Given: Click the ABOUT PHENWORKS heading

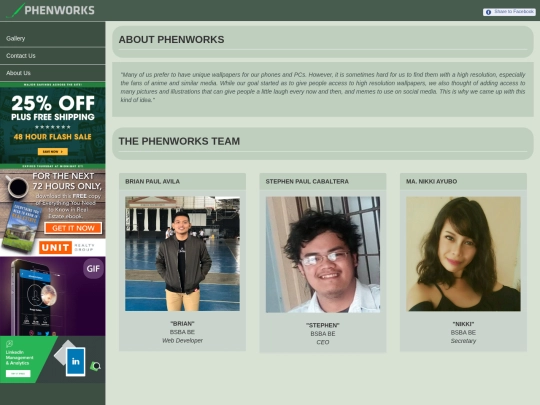Looking at the screenshot, I should click(x=172, y=40).
